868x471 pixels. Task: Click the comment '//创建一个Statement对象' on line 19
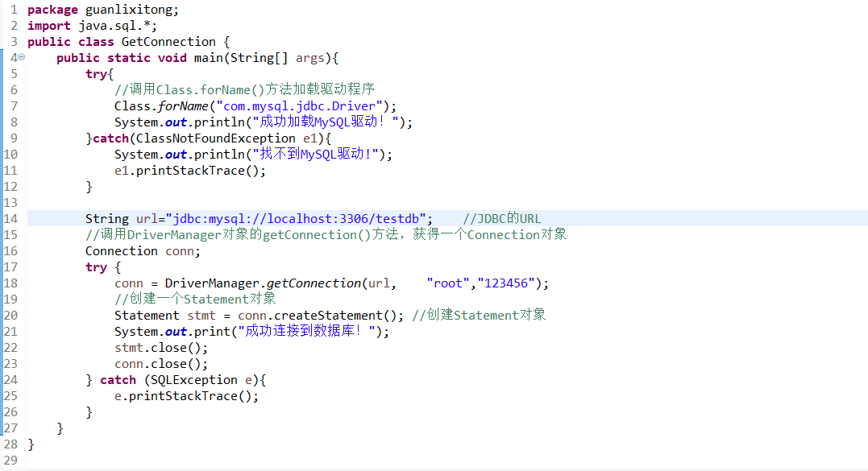coord(195,300)
